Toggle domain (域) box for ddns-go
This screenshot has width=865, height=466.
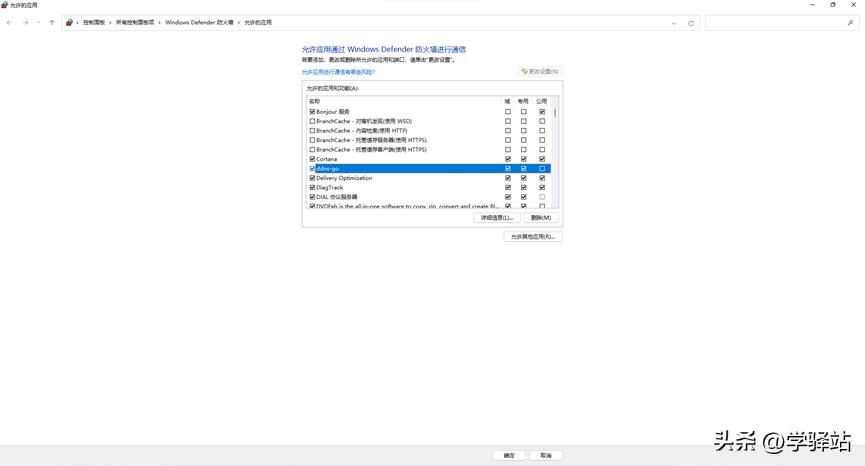tap(508, 169)
